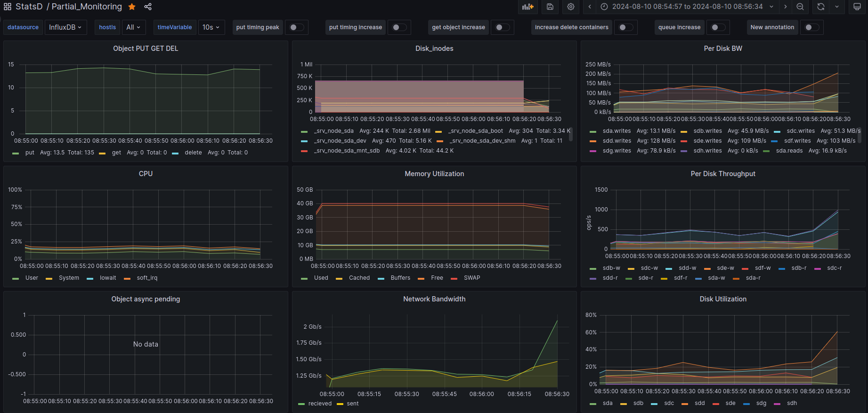Save the dashboard with the disk icon
The image size is (868, 413).
(x=550, y=7)
